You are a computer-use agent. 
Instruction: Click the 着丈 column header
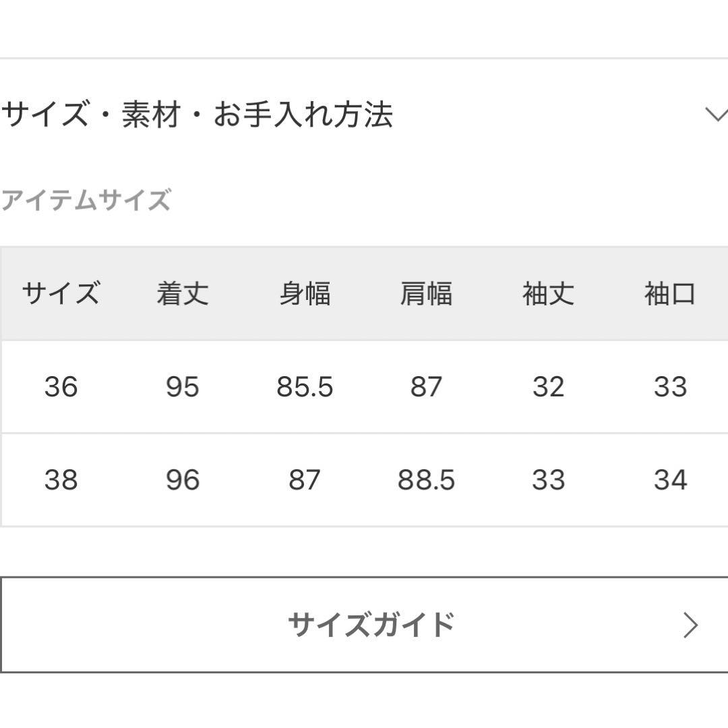tap(182, 292)
